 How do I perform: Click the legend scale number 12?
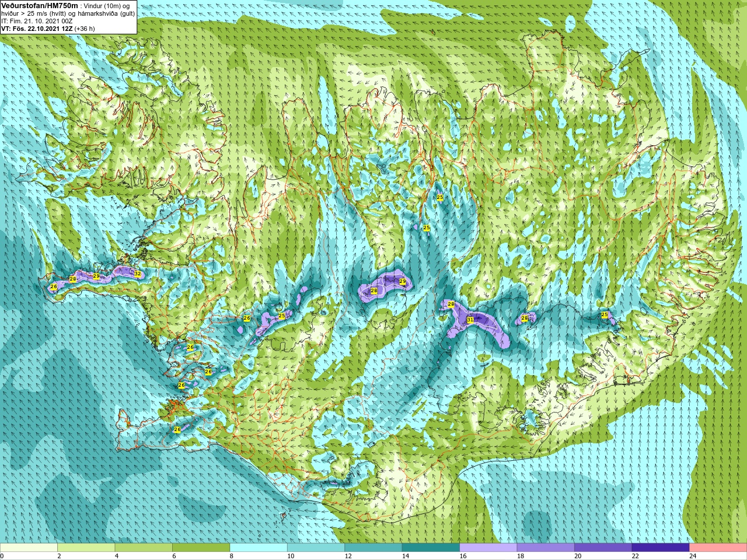pos(348,556)
